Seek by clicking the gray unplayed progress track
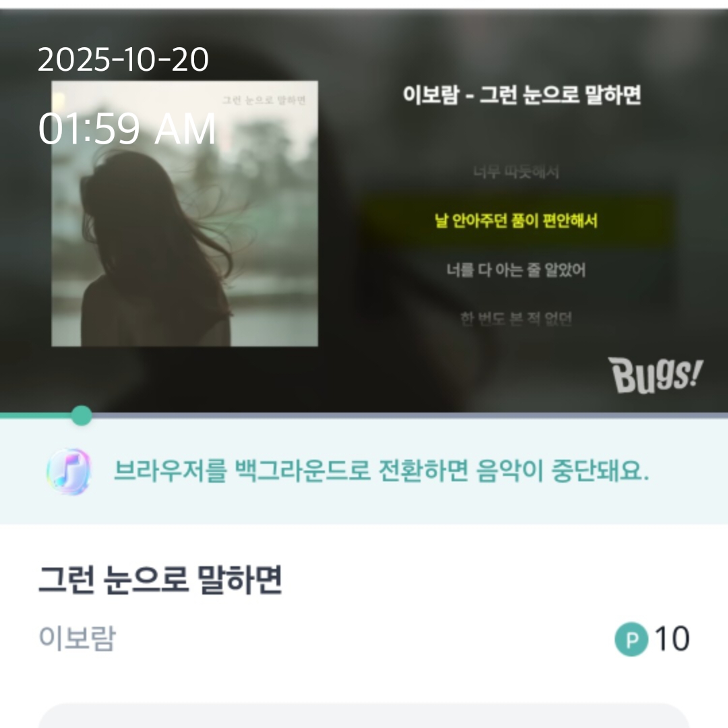Image resolution: width=728 pixels, height=728 pixels. point(410,415)
